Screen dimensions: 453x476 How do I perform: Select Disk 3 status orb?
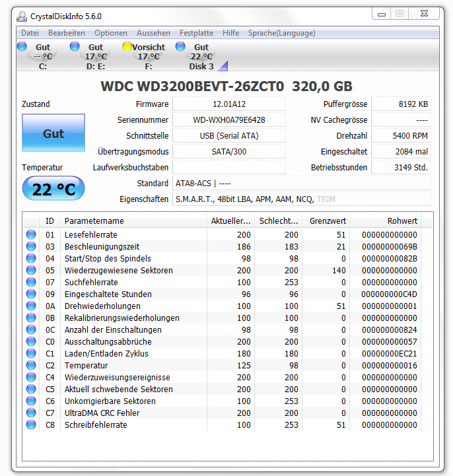point(180,46)
